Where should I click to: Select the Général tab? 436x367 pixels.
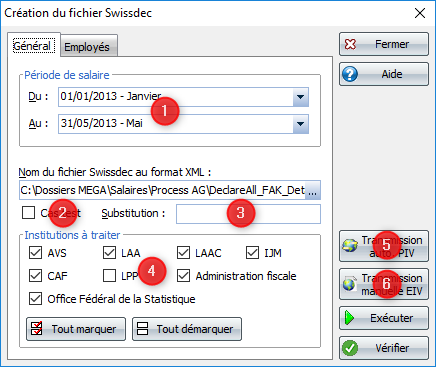pyautogui.click(x=32, y=46)
